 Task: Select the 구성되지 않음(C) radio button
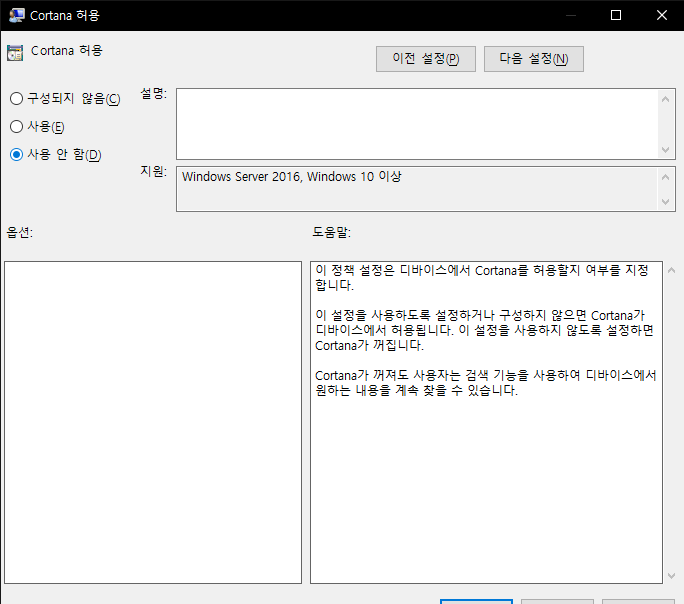[x=17, y=99]
